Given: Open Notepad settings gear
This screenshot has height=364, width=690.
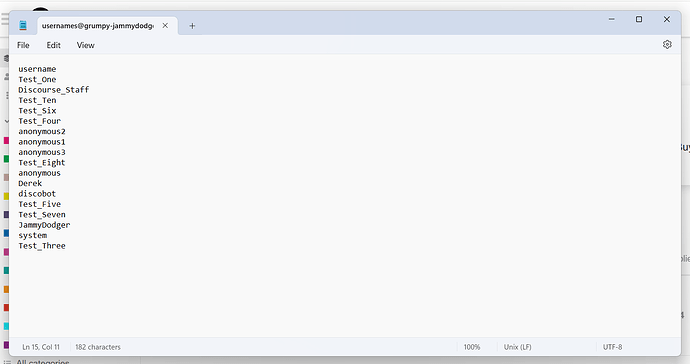Looking at the screenshot, I should 667,44.
